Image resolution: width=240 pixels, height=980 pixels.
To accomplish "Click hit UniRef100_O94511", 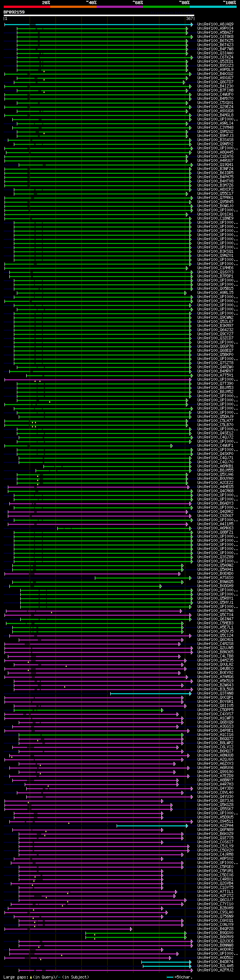I will pos(215,821).
